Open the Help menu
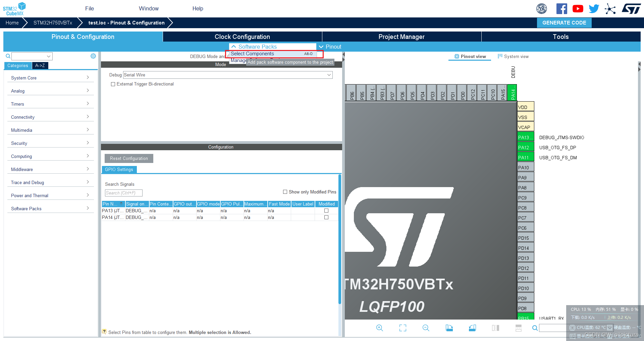 click(198, 9)
